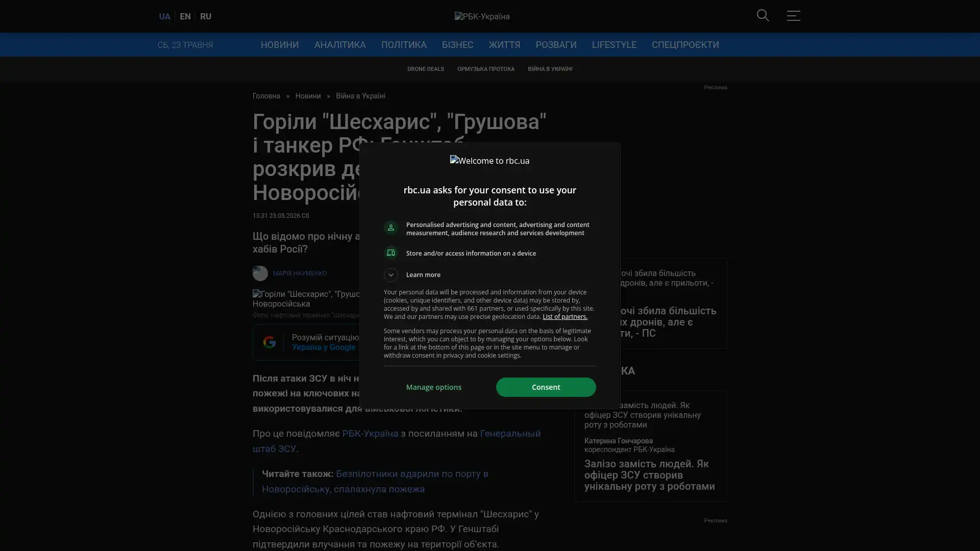
Task: Open the СПЕЦПРОЄКТИ menu section
Action: tap(685, 45)
